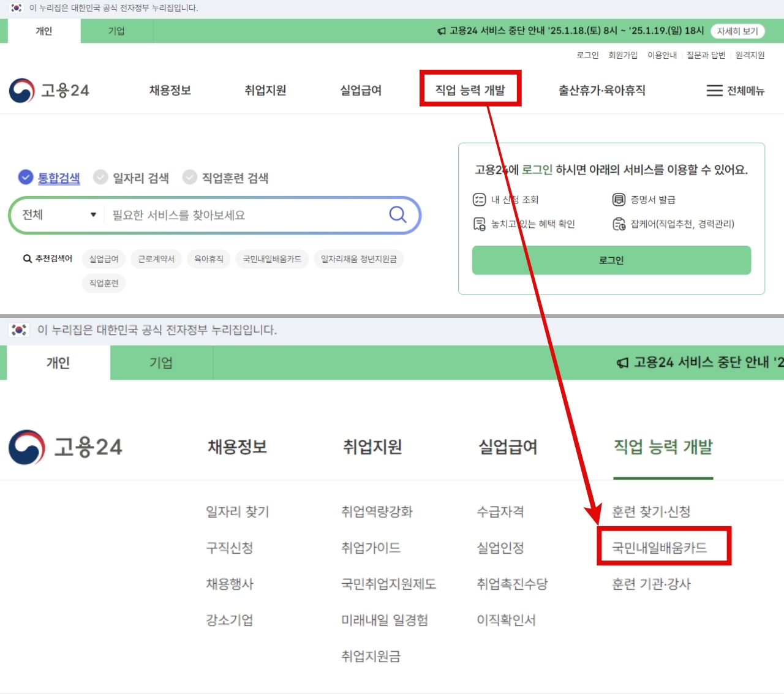Click the 잡케어 icon

(619, 224)
